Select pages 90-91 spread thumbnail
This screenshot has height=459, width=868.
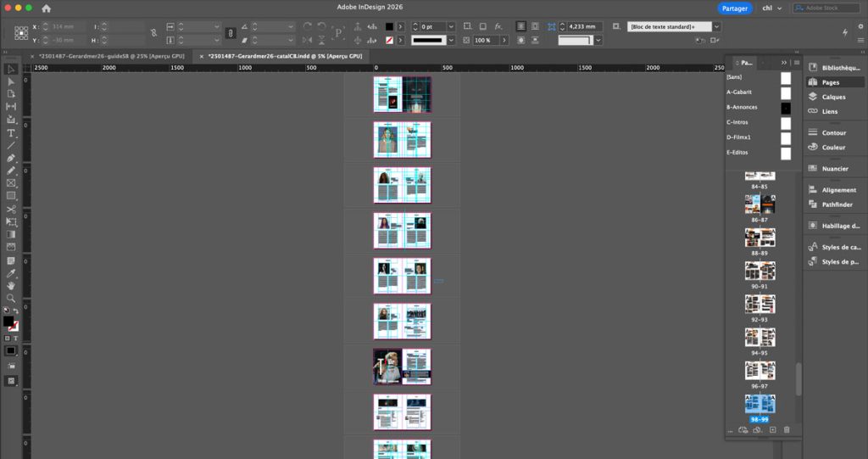[x=759, y=271]
